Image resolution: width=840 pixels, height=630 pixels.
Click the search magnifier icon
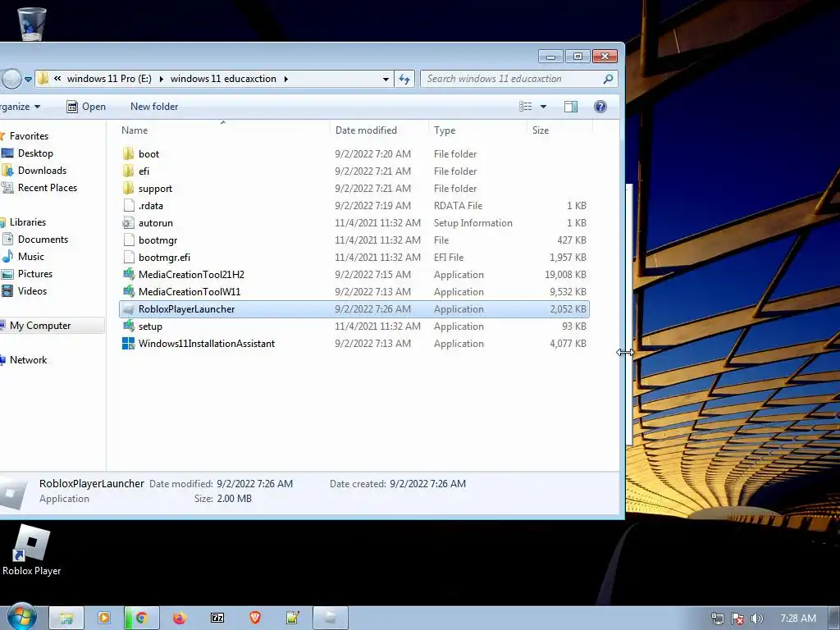(608, 79)
